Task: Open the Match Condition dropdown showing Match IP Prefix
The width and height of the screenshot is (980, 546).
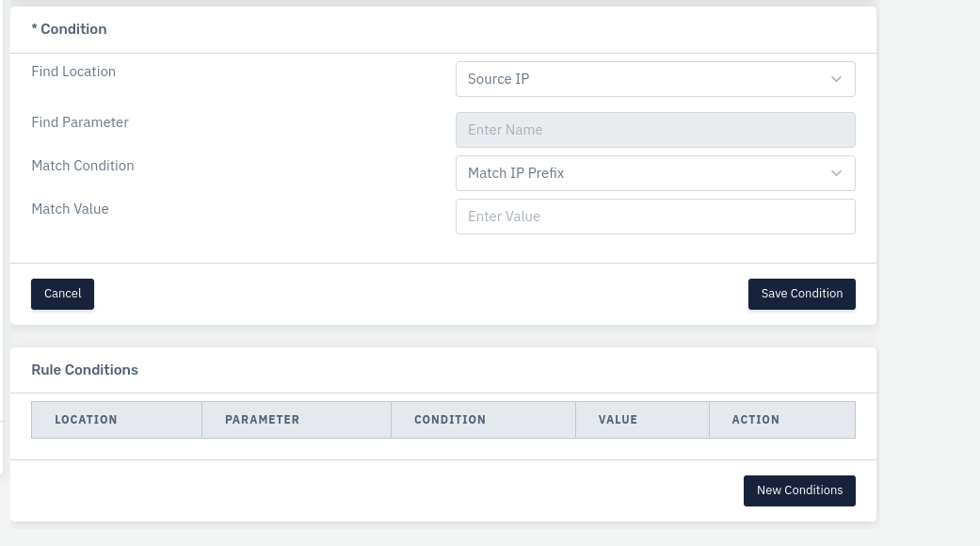Action: 655,173
